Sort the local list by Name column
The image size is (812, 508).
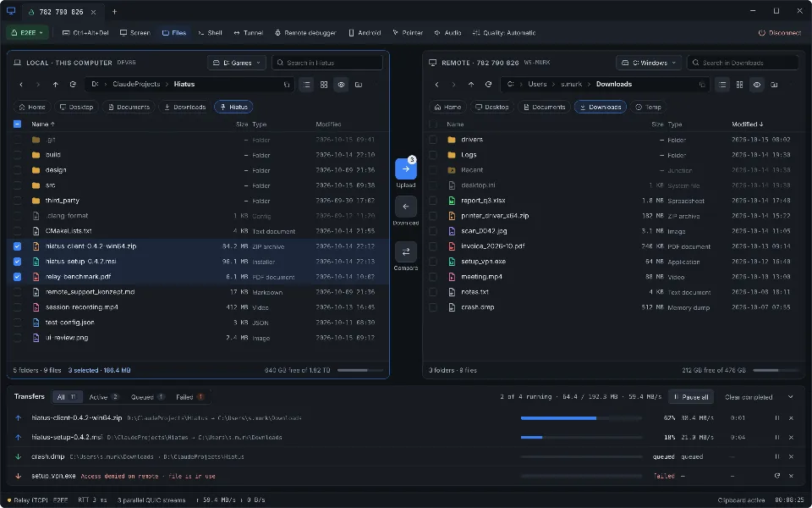[x=43, y=124]
